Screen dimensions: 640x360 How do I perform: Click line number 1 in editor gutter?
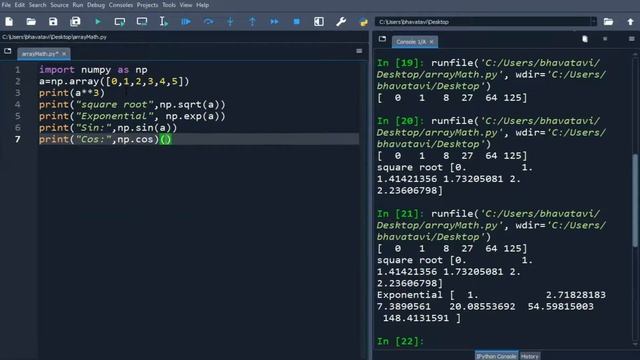point(18,70)
